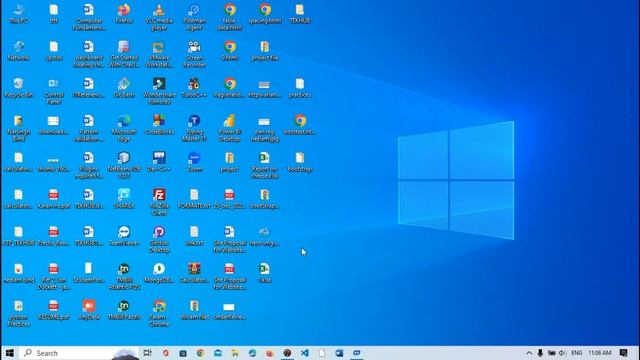Show hidden system tray icons

tap(529, 353)
